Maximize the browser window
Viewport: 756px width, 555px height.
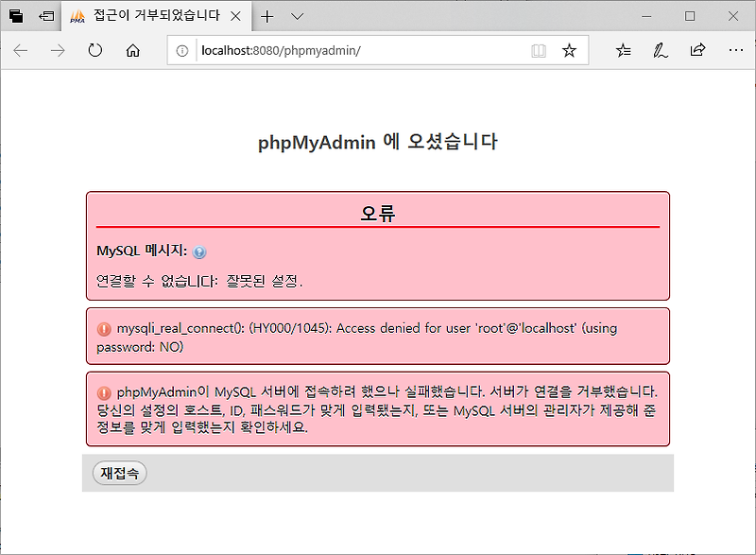tap(690, 16)
